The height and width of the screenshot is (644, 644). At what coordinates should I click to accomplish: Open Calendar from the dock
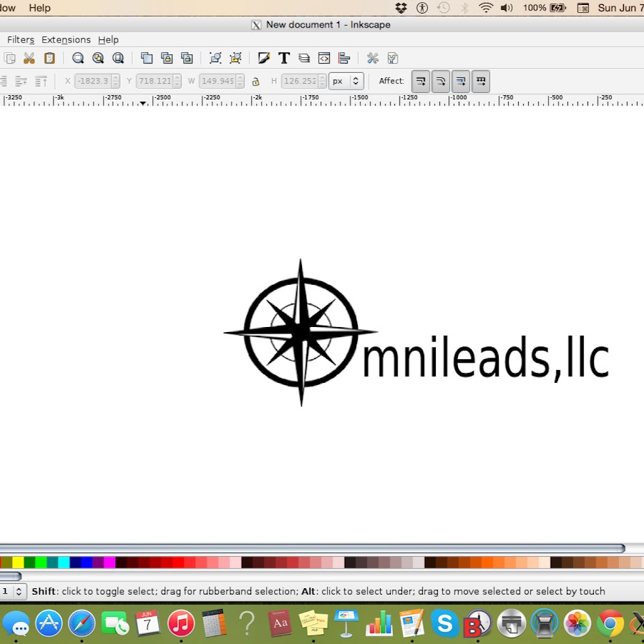pyautogui.click(x=147, y=623)
